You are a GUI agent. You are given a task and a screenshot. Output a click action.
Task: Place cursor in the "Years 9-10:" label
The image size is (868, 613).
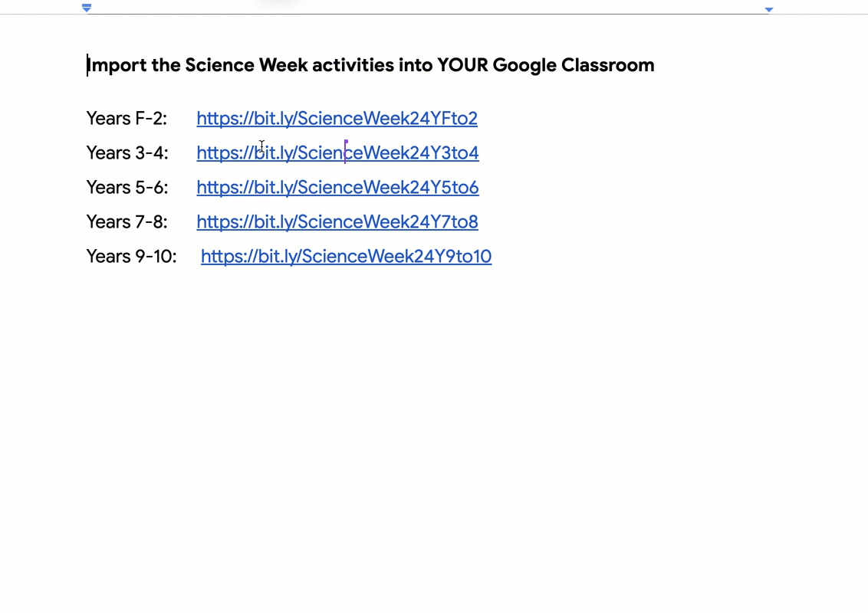131,256
